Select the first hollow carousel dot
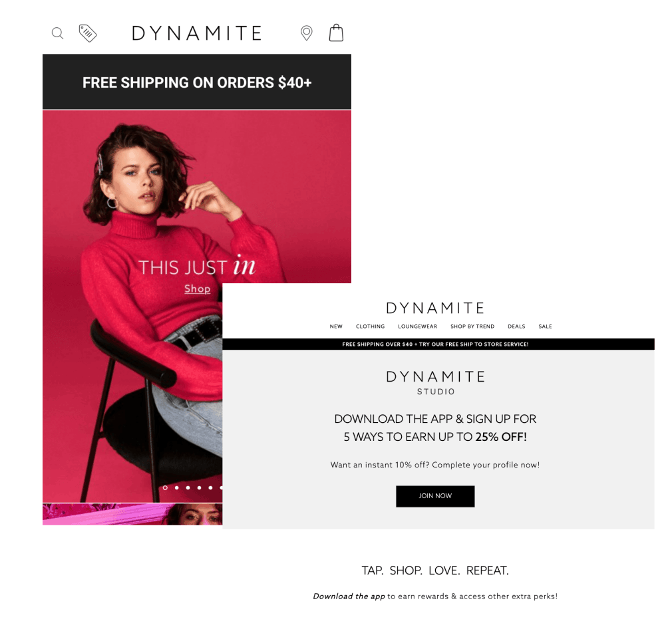Image resolution: width=672 pixels, height=641 pixels. click(165, 487)
